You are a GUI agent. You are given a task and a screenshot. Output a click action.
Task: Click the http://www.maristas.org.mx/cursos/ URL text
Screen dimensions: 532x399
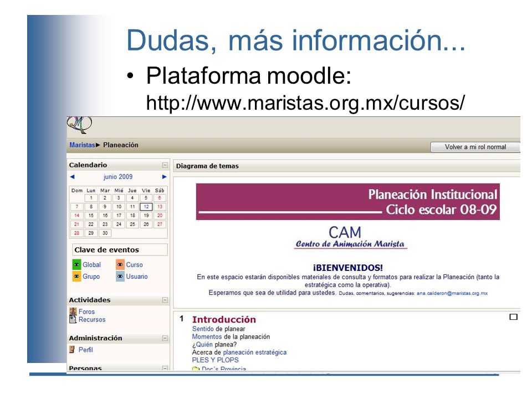point(305,103)
